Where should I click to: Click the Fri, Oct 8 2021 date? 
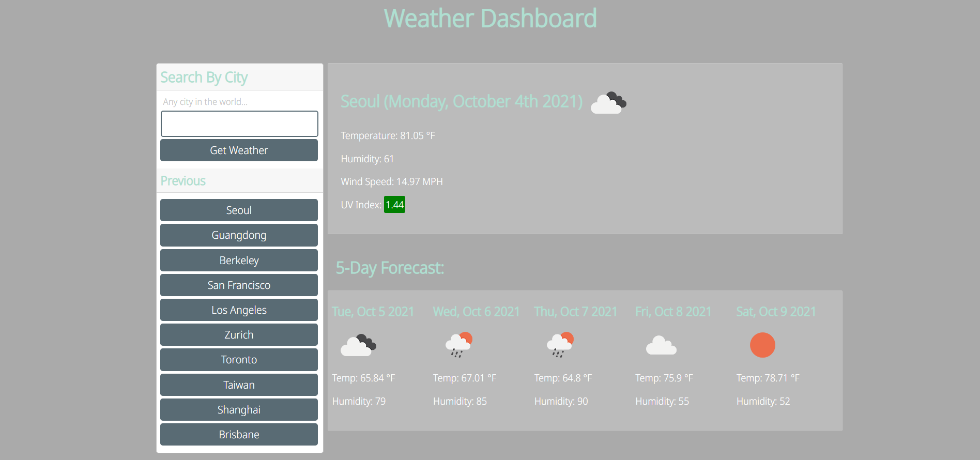point(673,312)
